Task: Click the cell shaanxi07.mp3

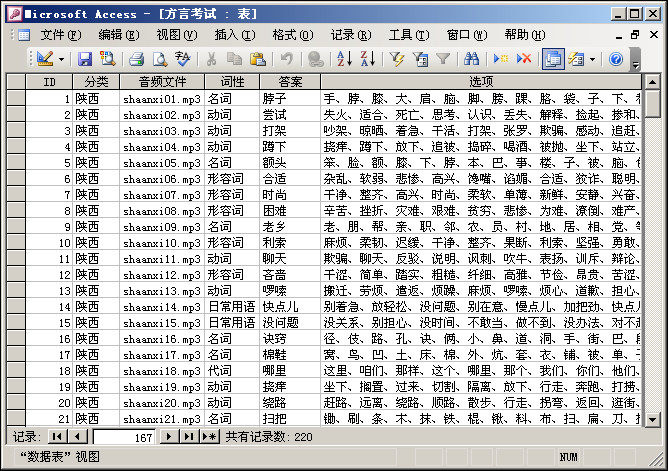Action: point(162,195)
